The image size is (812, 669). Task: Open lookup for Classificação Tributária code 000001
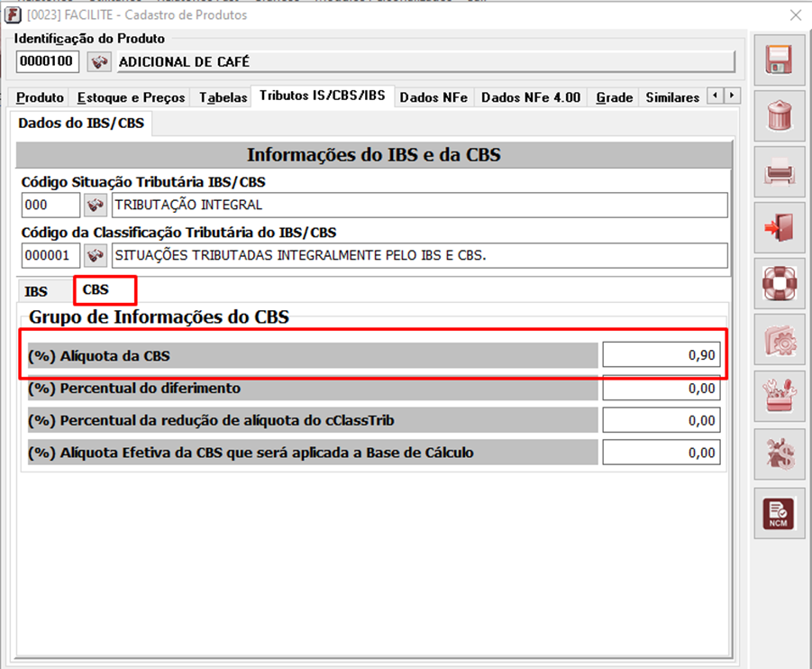pos(95,256)
